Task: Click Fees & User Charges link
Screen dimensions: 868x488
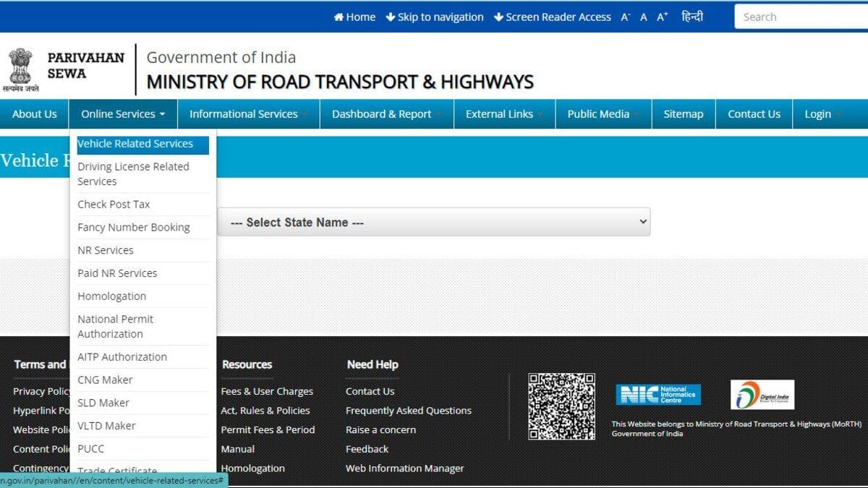Action: (x=267, y=391)
